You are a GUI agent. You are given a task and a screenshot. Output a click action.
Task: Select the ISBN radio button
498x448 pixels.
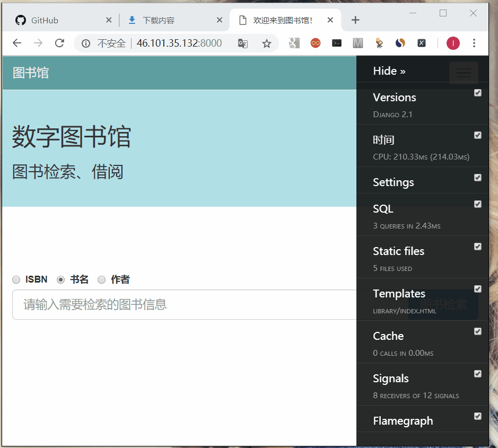point(16,279)
